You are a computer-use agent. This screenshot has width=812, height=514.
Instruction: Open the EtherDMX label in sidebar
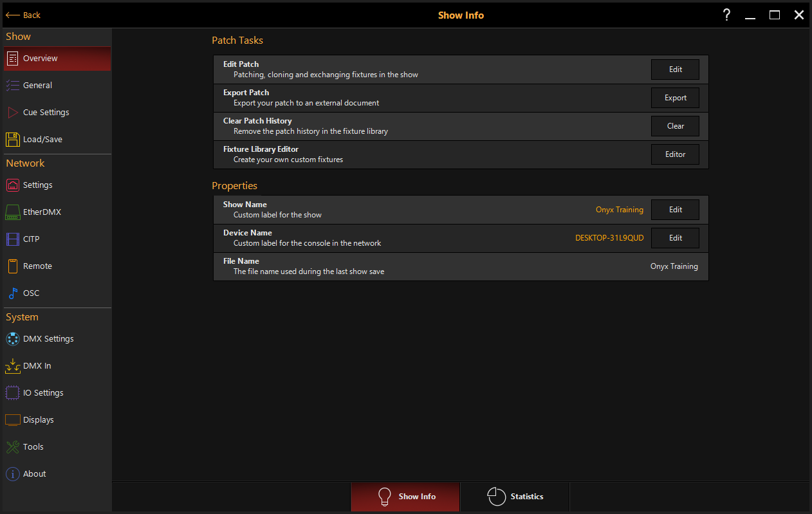click(x=42, y=212)
